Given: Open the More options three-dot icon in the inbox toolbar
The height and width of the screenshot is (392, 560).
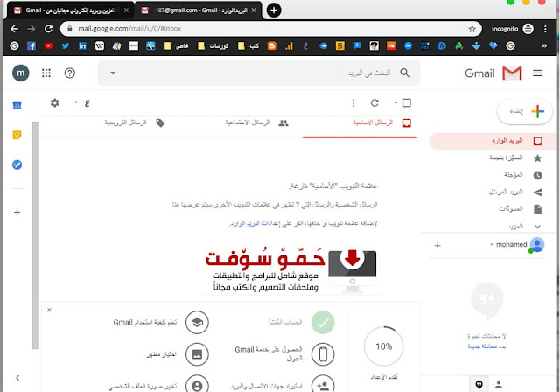Looking at the screenshot, I should click(x=353, y=103).
